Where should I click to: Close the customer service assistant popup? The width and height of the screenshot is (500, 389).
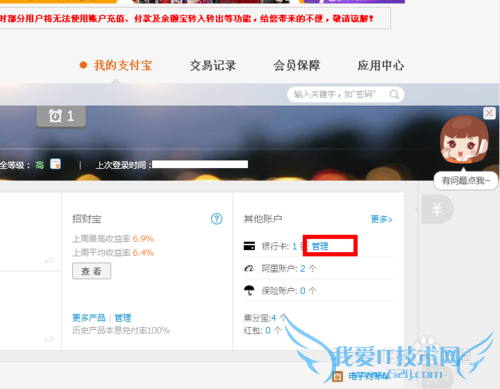tap(489, 113)
